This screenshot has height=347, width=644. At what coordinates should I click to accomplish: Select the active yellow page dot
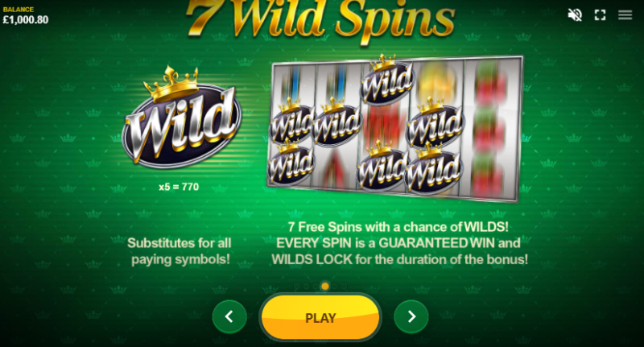(x=325, y=287)
